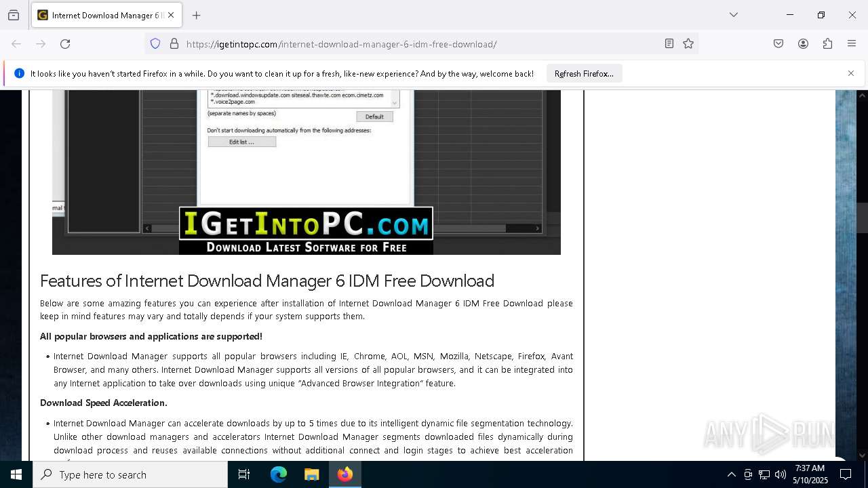Click the Refresh Firefox... button

point(584,74)
